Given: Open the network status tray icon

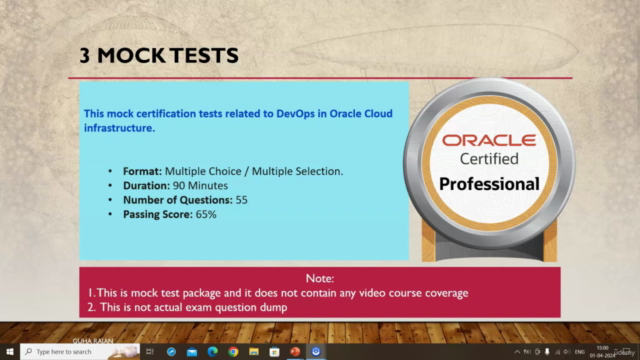Looking at the screenshot, I should [x=557, y=351].
